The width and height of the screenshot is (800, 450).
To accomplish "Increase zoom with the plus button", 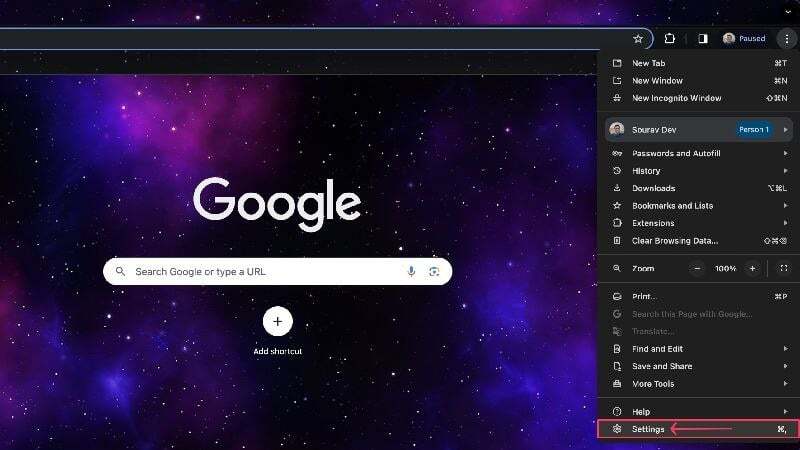I will tap(752, 268).
